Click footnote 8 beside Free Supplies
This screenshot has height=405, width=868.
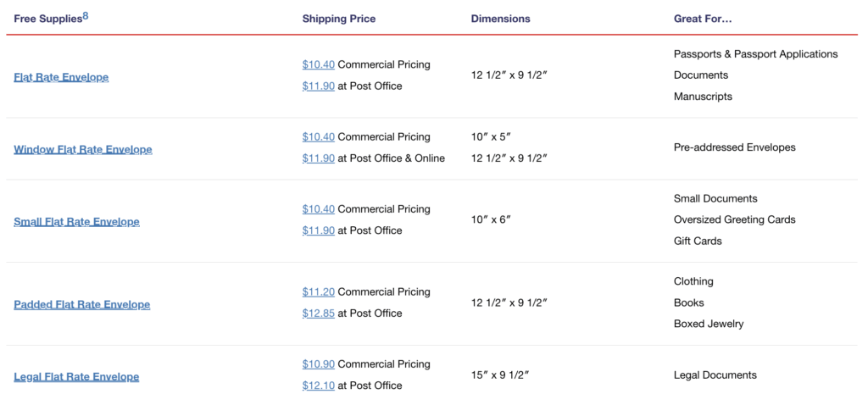[86, 14]
